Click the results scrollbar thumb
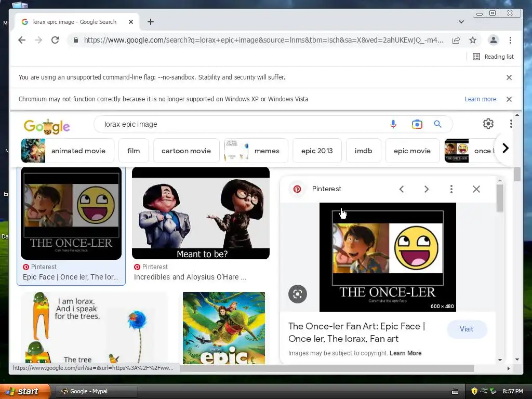 pyautogui.click(x=517, y=175)
